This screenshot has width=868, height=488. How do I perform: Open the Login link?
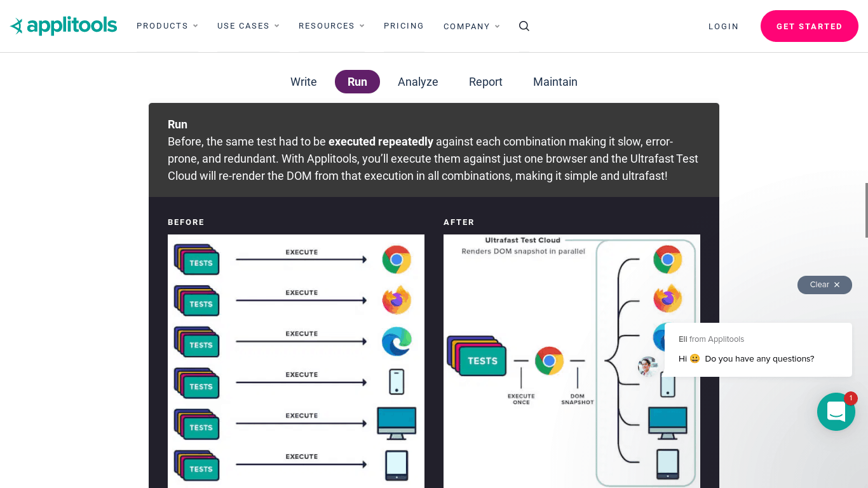click(x=723, y=27)
